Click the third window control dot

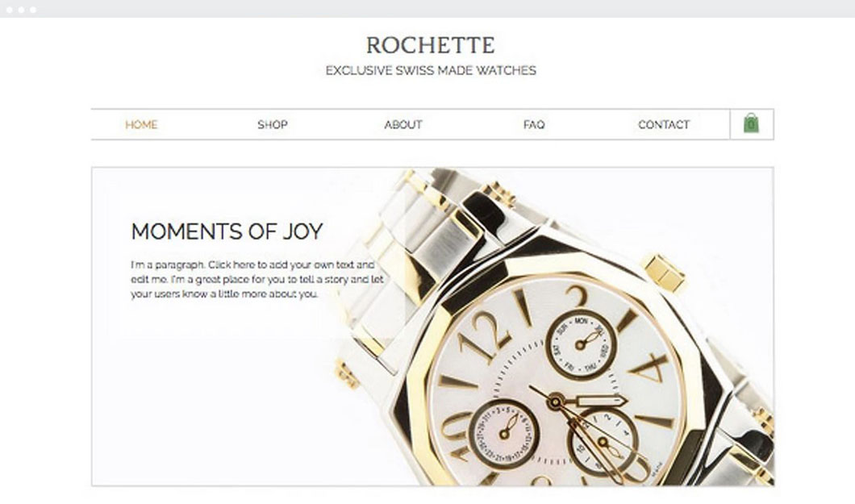coord(33,10)
